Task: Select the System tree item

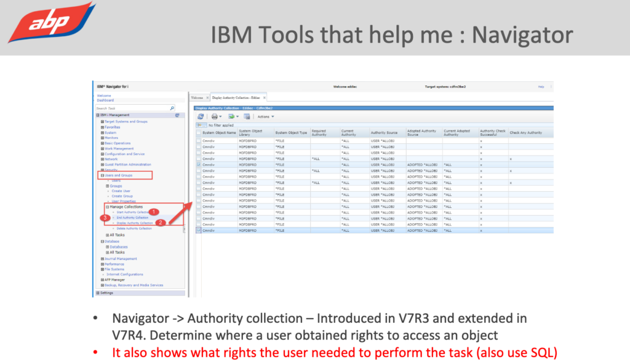Action: click(111, 133)
